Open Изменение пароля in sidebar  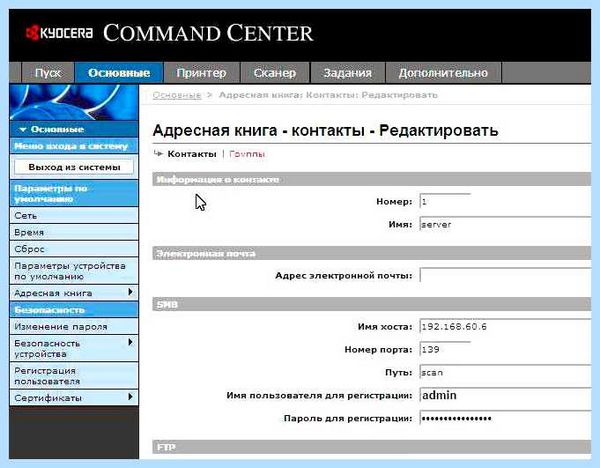click(74, 327)
